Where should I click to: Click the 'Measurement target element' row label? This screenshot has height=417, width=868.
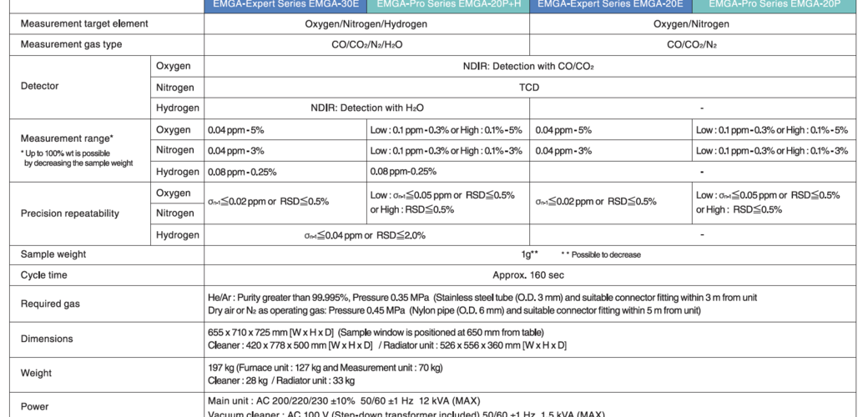coord(84,24)
